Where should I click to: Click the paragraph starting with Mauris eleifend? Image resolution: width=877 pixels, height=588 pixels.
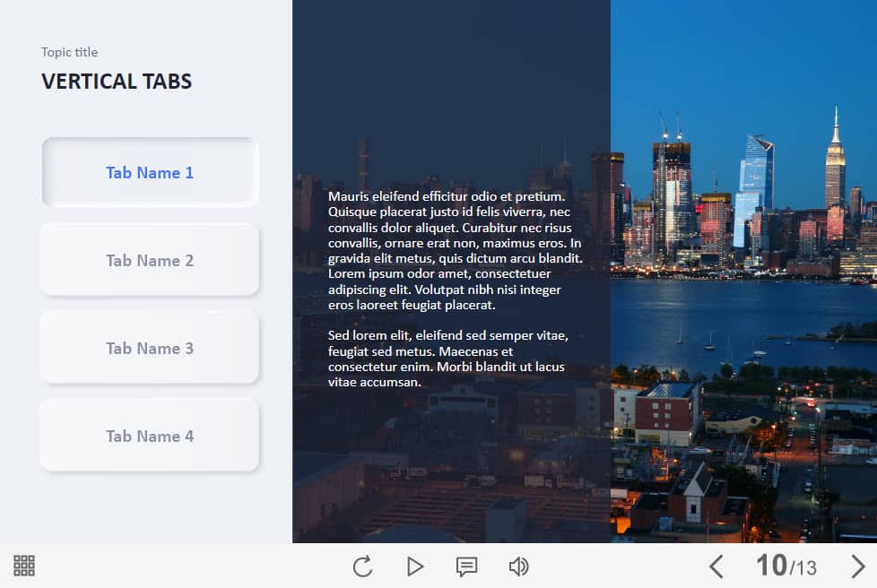[456, 250]
